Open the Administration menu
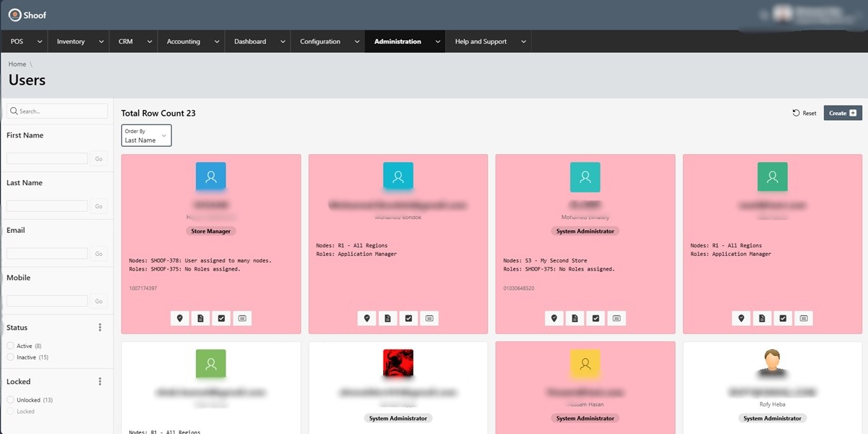 pyautogui.click(x=398, y=42)
